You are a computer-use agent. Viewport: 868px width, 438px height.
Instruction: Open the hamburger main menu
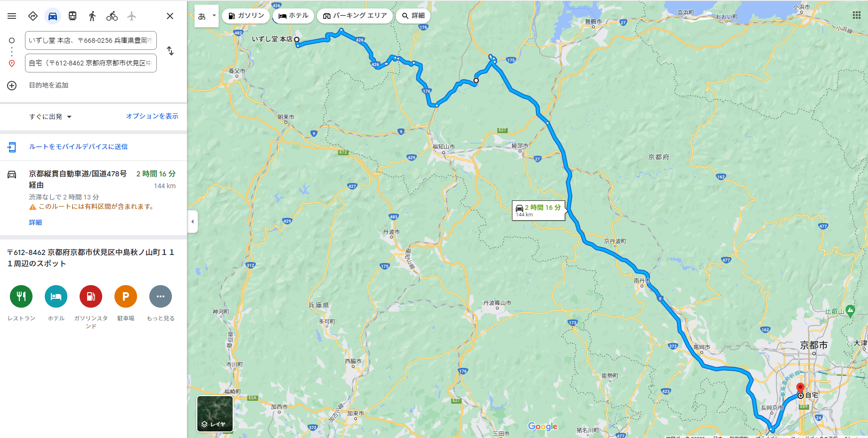(12, 16)
